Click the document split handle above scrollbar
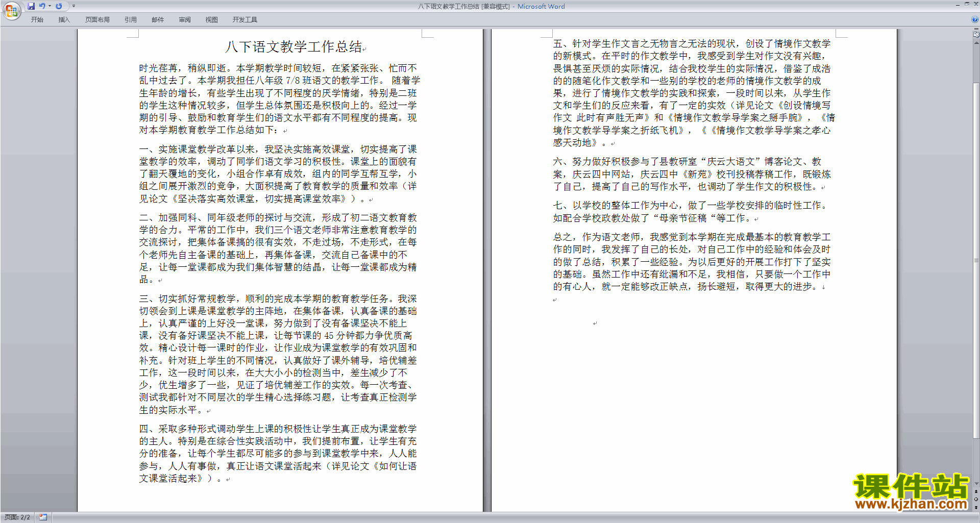The image size is (980, 523). coord(976,30)
